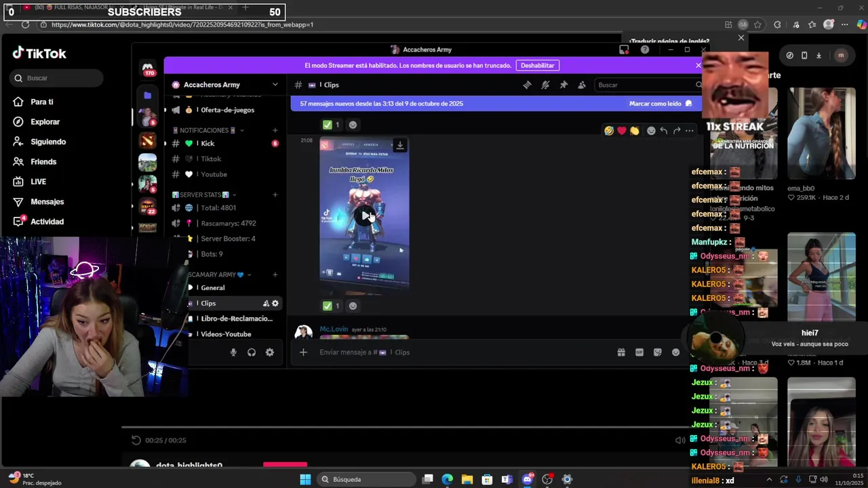Screen dimensions: 868x488
Task: Click add reaction below the video
Action: click(x=353, y=306)
